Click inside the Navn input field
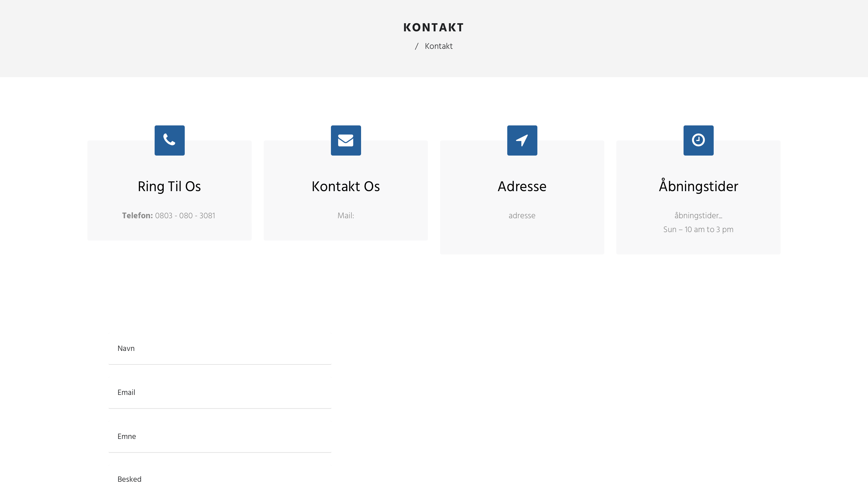The width and height of the screenshot is (868, 492). click(x=220, y=348)
